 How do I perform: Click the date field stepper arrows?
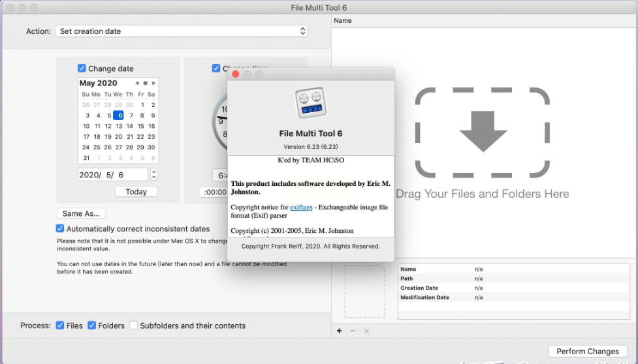[x=154, y=175]
